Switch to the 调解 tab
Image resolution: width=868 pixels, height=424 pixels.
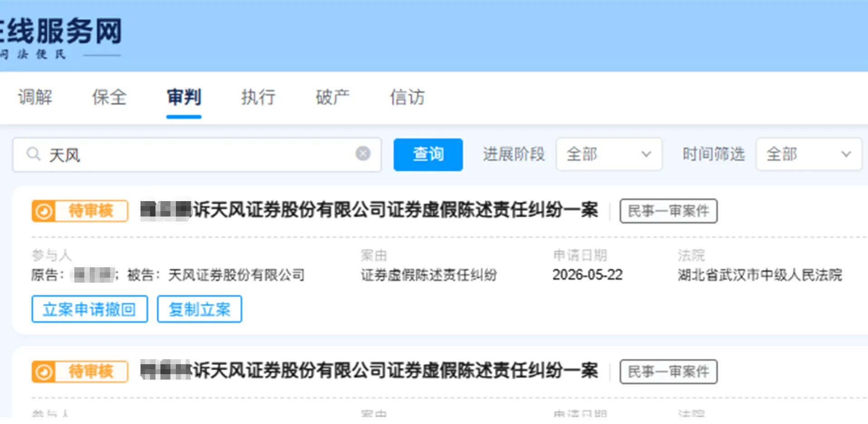(35, 97)
